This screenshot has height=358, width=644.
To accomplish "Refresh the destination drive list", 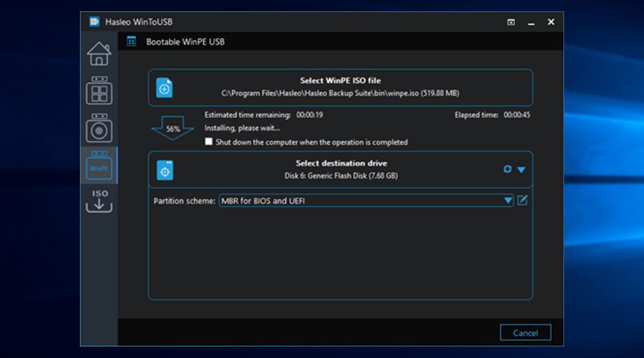I will (507, 169).
